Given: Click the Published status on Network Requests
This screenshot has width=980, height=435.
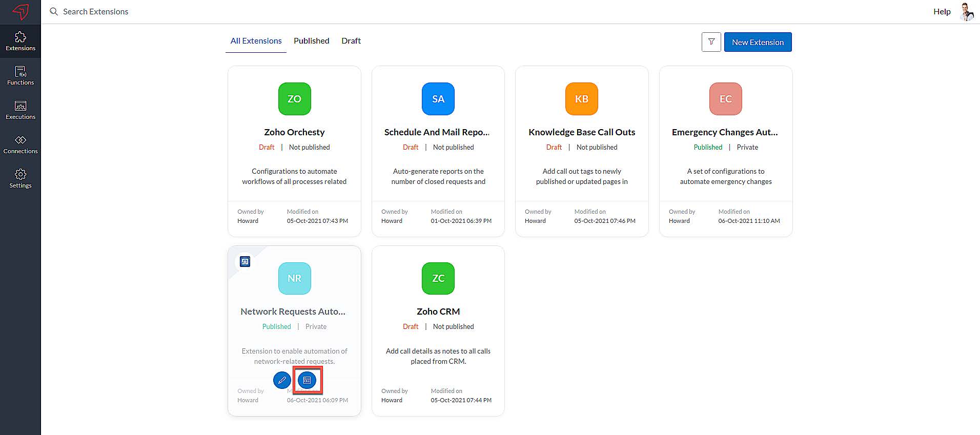Looking at the screenshot, I should pos(277,326).
